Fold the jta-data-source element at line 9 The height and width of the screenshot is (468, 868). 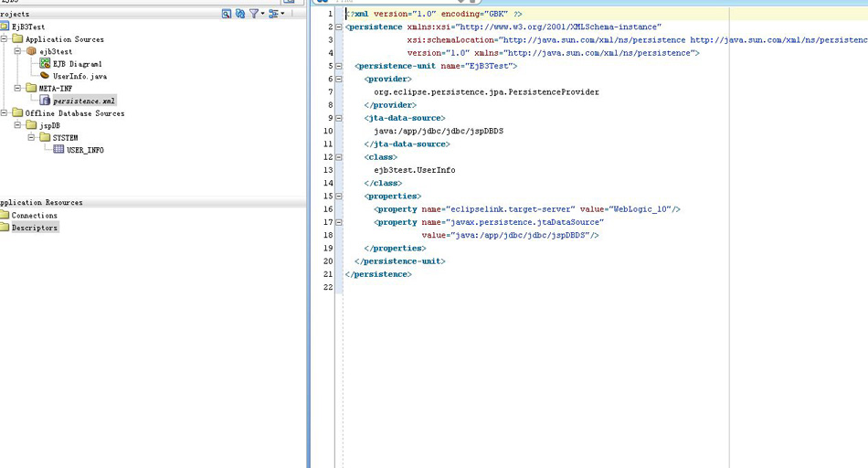(339, 118)
